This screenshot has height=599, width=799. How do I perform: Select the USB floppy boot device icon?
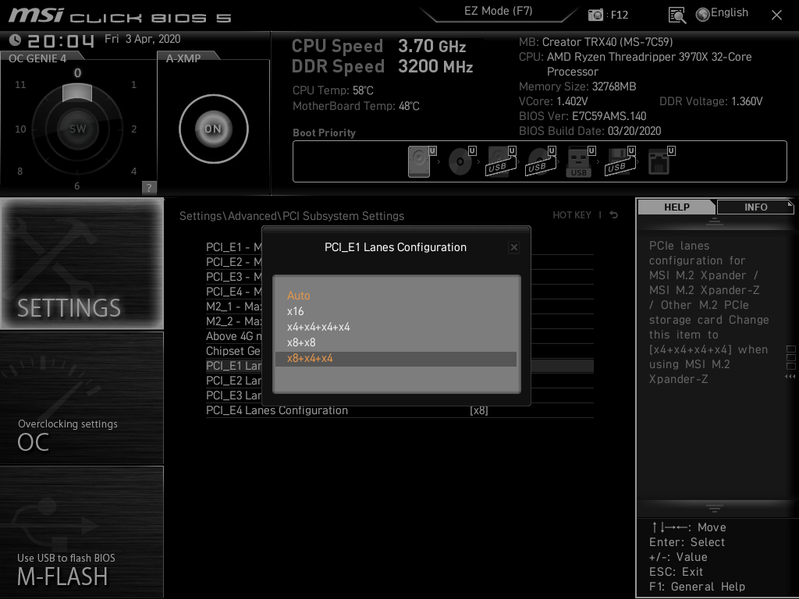pyautogui.click(x=620, y=161)
